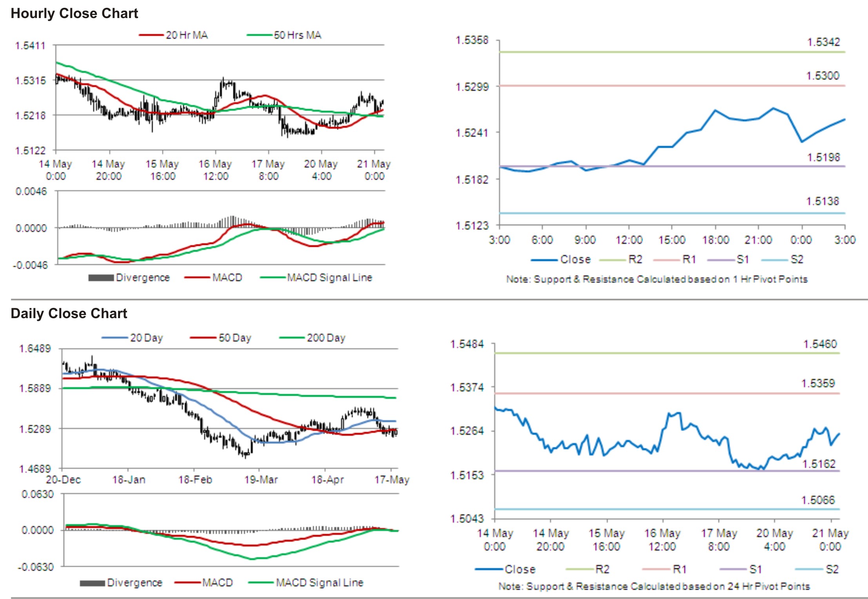Click the 0.0630 label on daily MACD axis
This screenshot has height=599, width=868.
38,494
